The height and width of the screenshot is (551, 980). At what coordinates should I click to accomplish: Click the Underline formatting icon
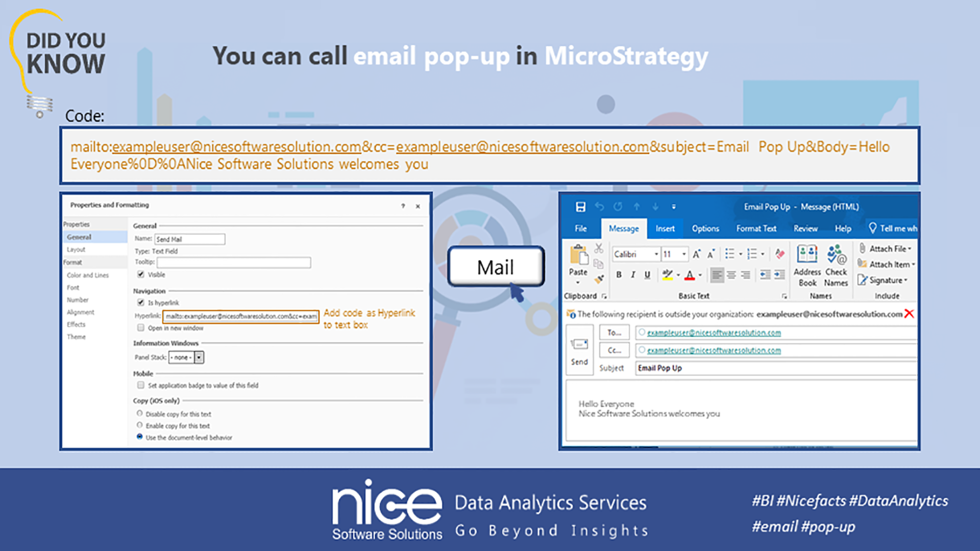click(x=646, y=275)
